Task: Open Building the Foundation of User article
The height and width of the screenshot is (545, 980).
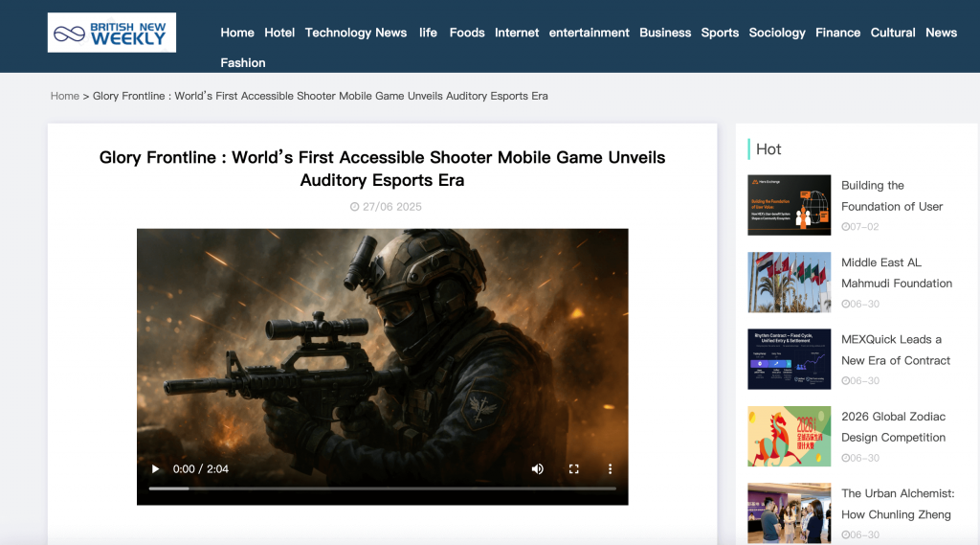Action: click(892, 195)
